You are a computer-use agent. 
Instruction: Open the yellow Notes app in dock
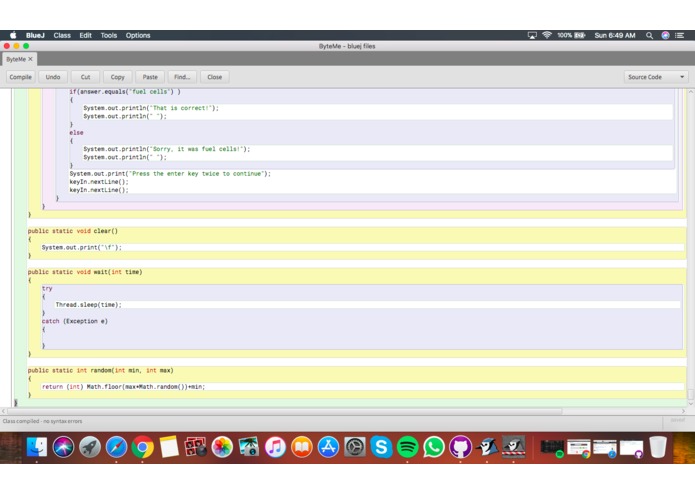169,447
